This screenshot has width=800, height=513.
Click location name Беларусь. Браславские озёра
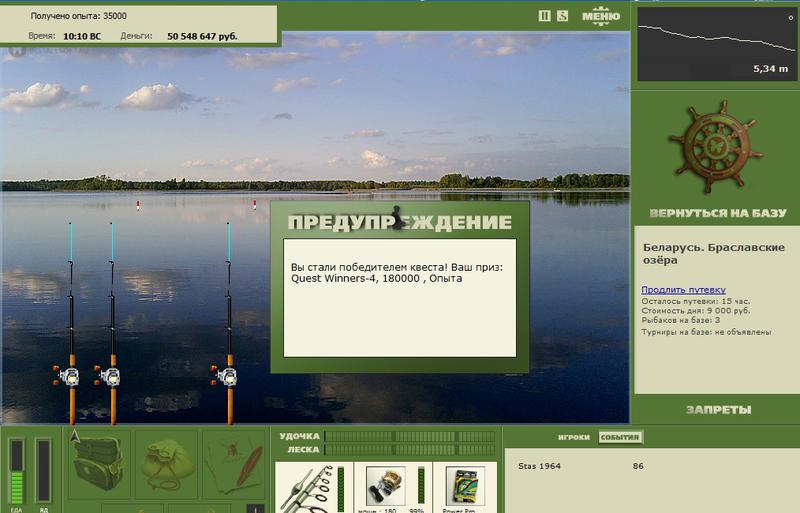coord(714,254)
